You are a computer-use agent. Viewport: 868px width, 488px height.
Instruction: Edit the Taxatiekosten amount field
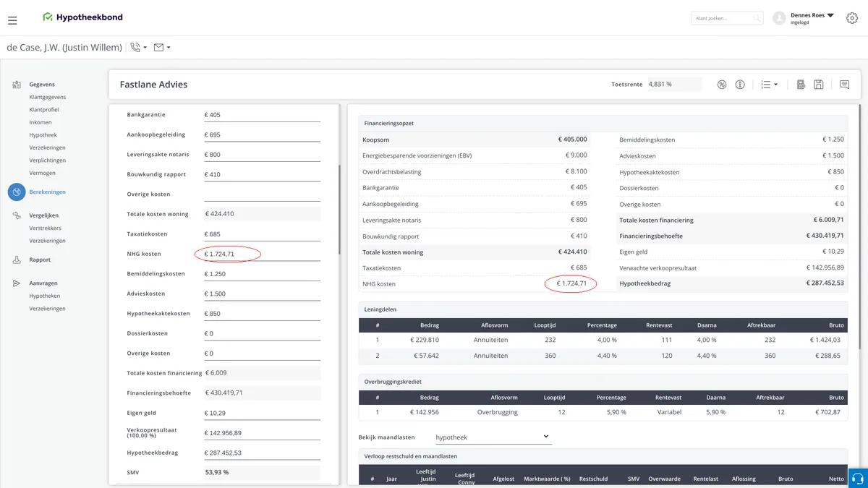(262, 234)
